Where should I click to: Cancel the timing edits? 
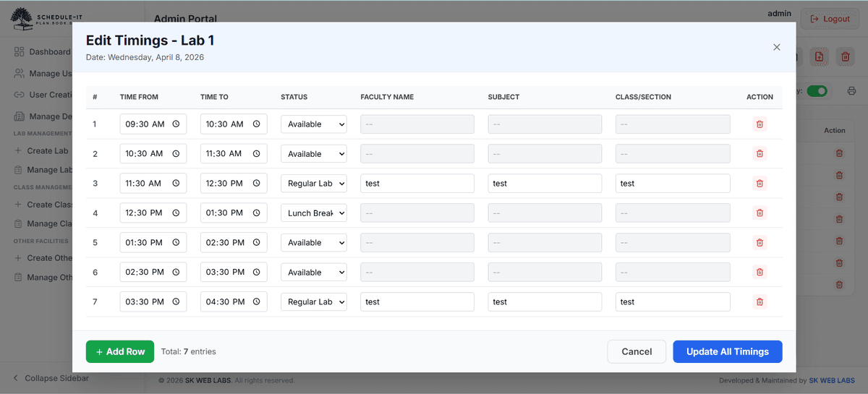point(637,351)
